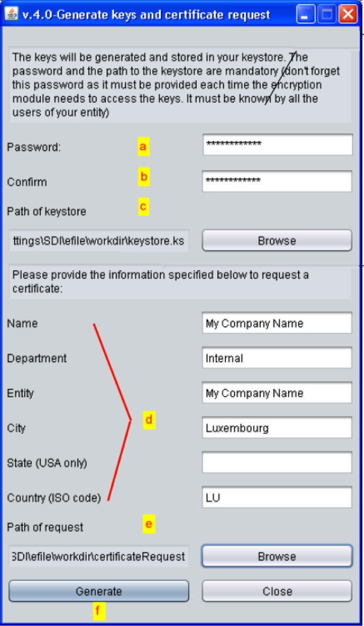364x626 pixels.
Task: Browse for the keystore path
Action: [277, 241]
